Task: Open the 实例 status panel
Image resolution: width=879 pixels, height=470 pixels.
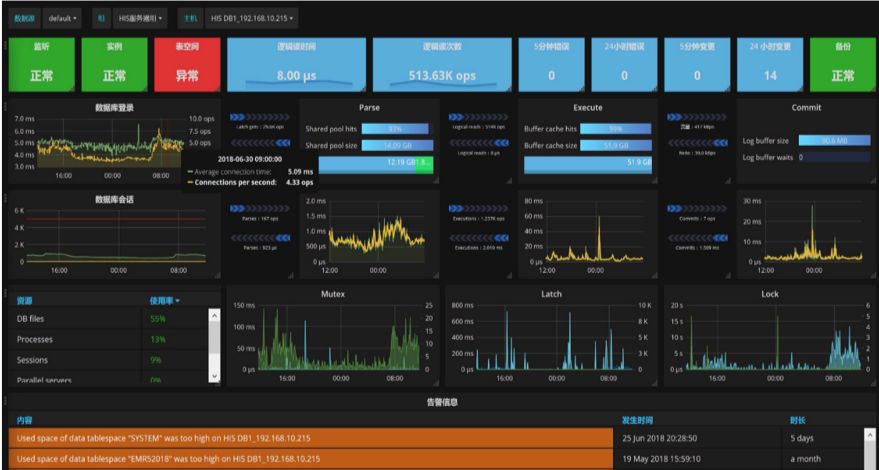Action: (x=114, y=64)
